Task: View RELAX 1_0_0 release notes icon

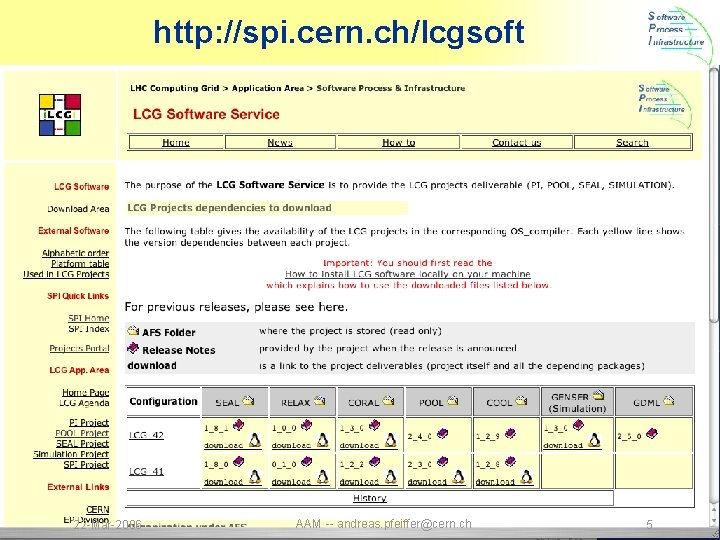Action: click(x=306, y=425)
